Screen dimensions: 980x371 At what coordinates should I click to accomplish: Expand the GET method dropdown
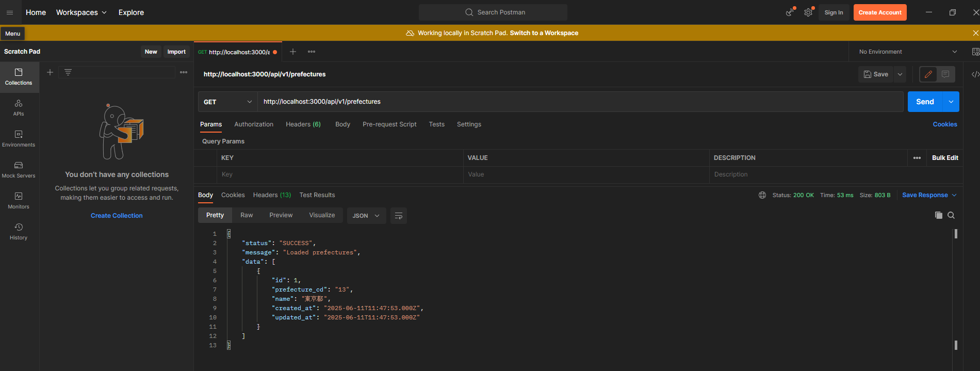click(x=227, y=102)
